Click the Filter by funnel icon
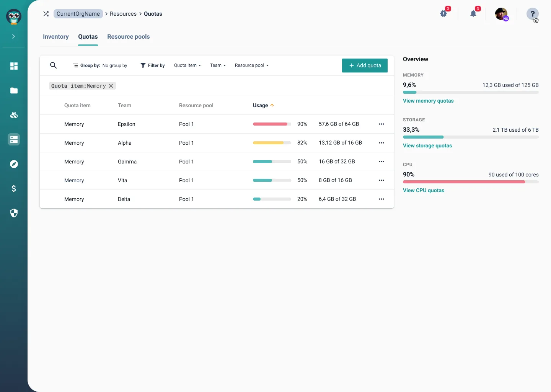The width and height of the screenshot is (551, 392). pos(143,65)
